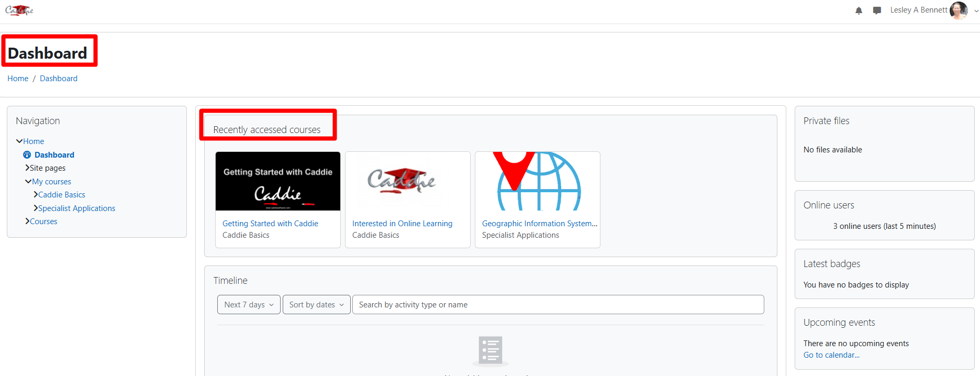Open the Sort by dates dropdown
Screen dimensions: 980x376
[x=316, y=305]
